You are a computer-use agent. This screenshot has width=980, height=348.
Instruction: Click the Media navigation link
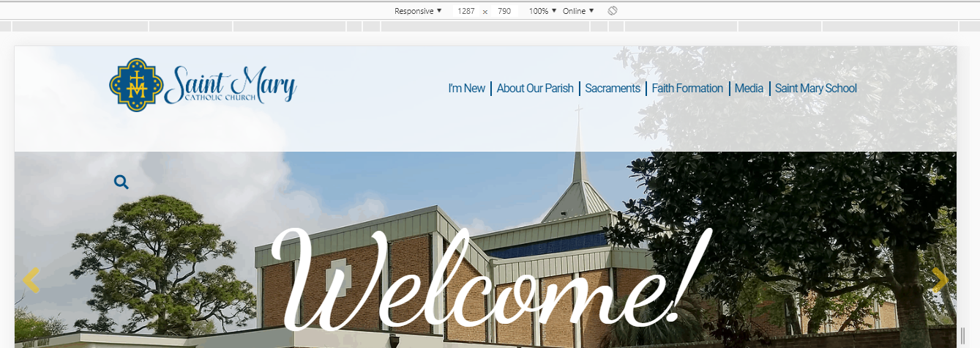[749, 89]
